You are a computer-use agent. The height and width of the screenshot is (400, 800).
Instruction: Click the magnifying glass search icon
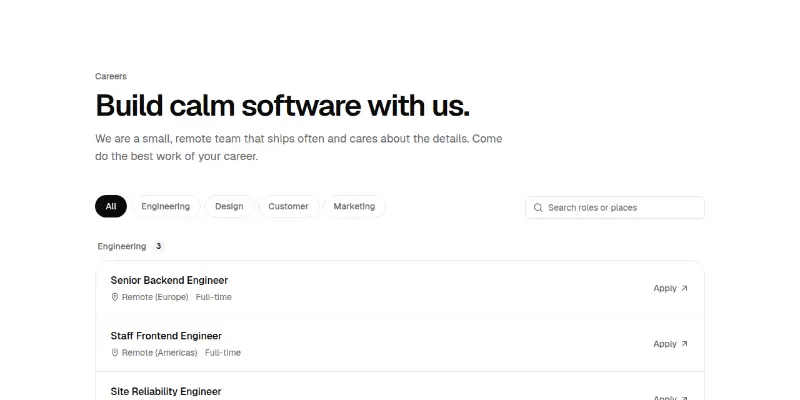click(x=538, y=208)
